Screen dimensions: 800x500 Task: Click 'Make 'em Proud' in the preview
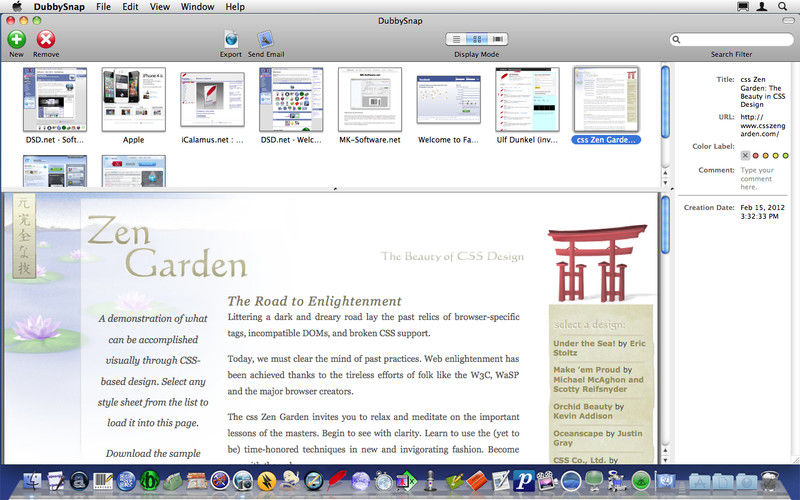[587, 369]
